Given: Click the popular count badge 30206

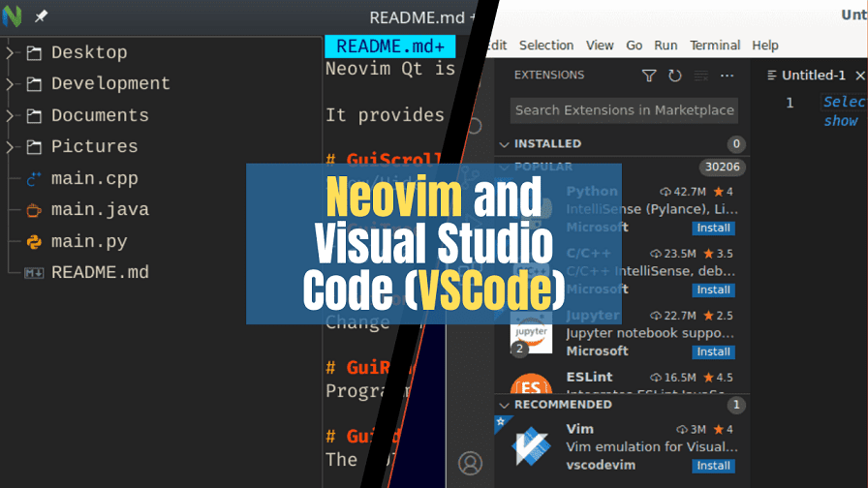Looking at the screenshot, I should (722, 168).
